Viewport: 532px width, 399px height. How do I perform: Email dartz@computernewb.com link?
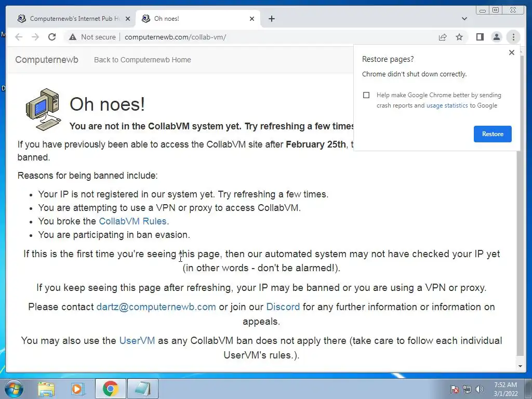[156, 307]
